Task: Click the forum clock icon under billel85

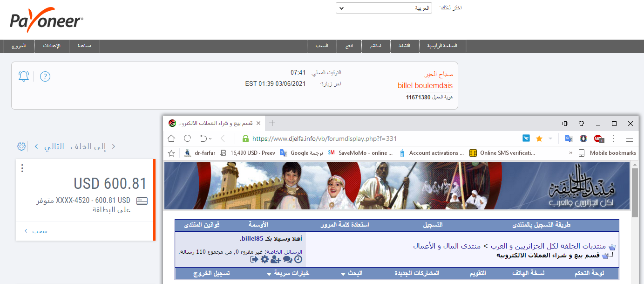Action: tap(298, 259)
